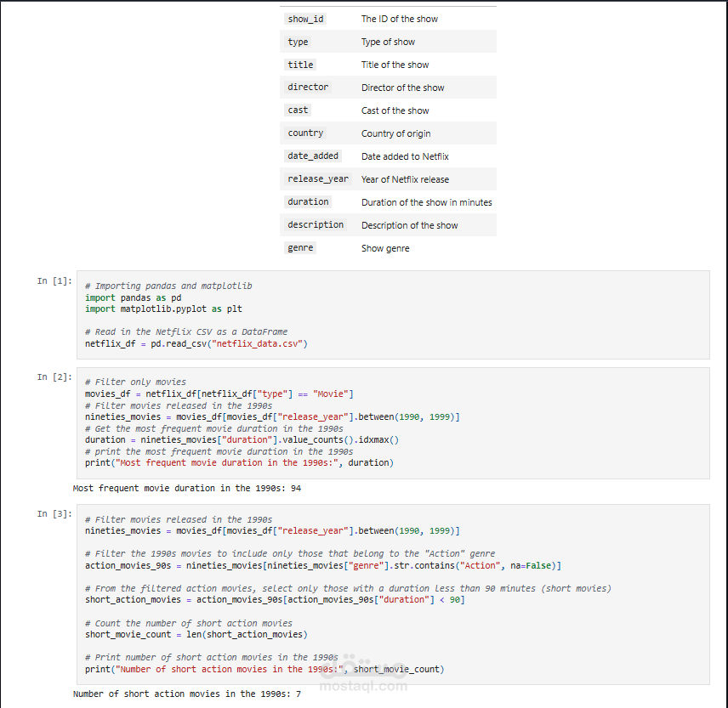728x708 pixels.
Task: Click 'Description of the show' text
Action: click(x=410, y=225)
